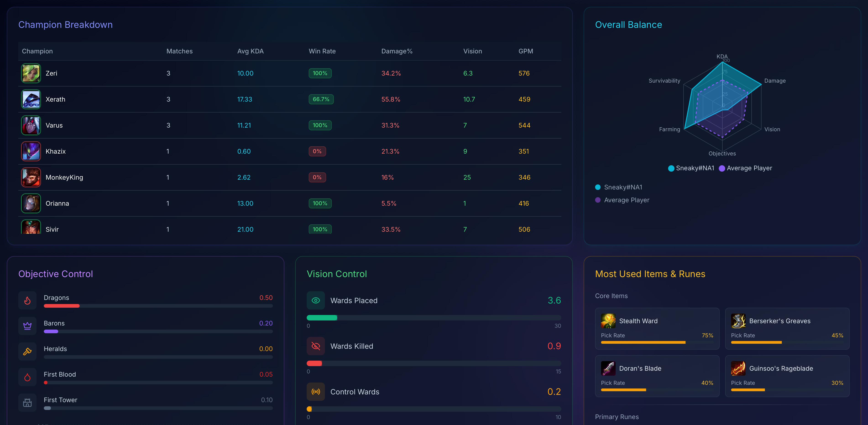Click the Zeri champion portrait icon
Viewport: 868px width, 425px height.
pos(31,73)
